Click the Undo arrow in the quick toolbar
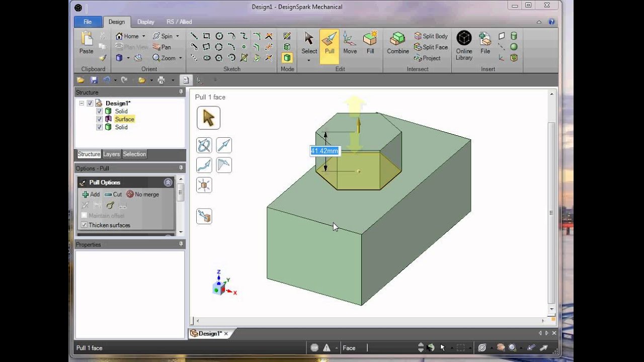644x362 pixels. point(106,80)
